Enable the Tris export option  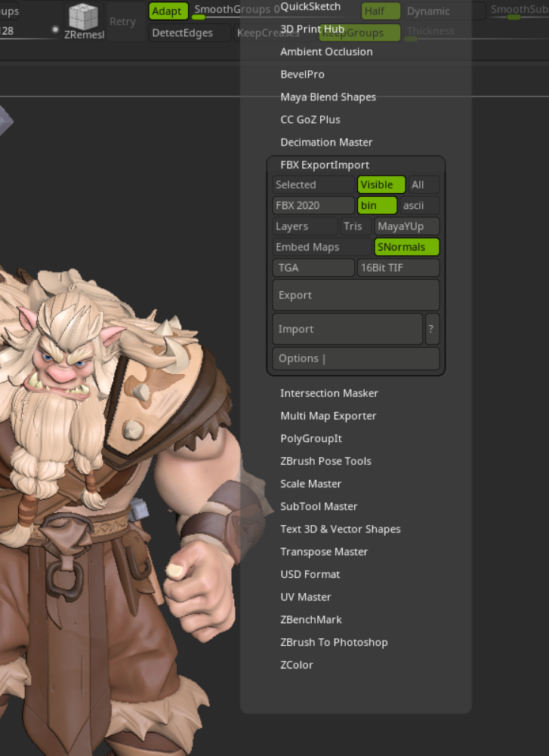pos(356,226)
